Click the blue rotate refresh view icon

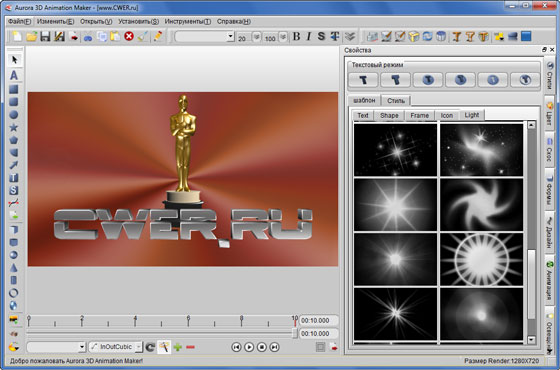(428, 36)
